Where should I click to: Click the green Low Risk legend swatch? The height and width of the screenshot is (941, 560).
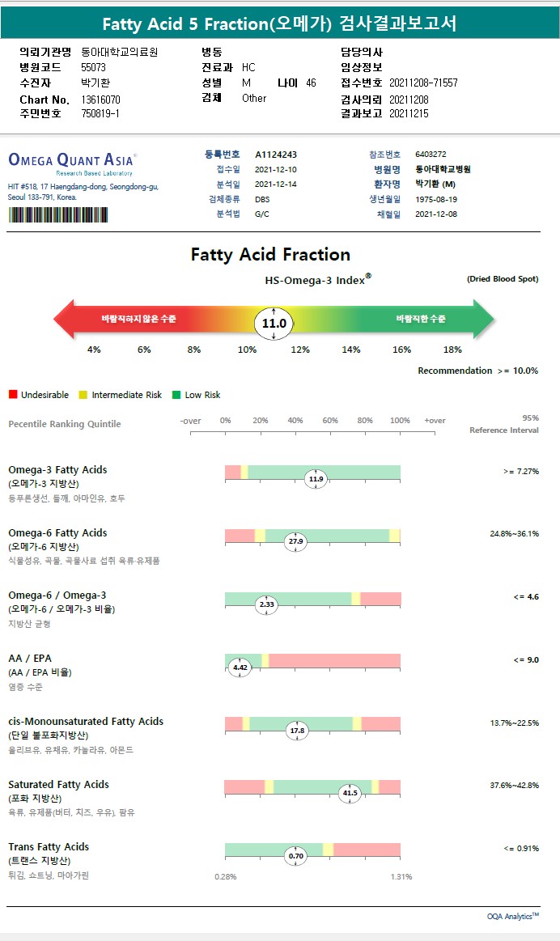(177, 395)
